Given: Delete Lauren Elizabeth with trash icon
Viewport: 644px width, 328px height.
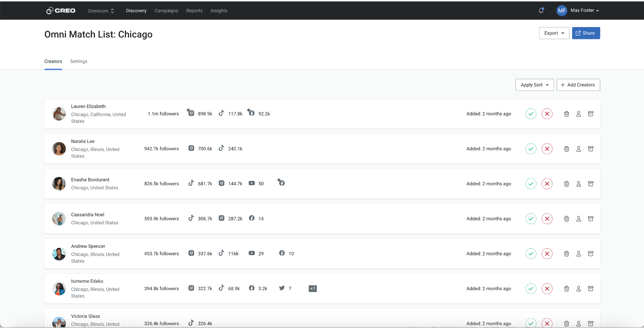Looking at the screenshot, I should pos(567,114).
